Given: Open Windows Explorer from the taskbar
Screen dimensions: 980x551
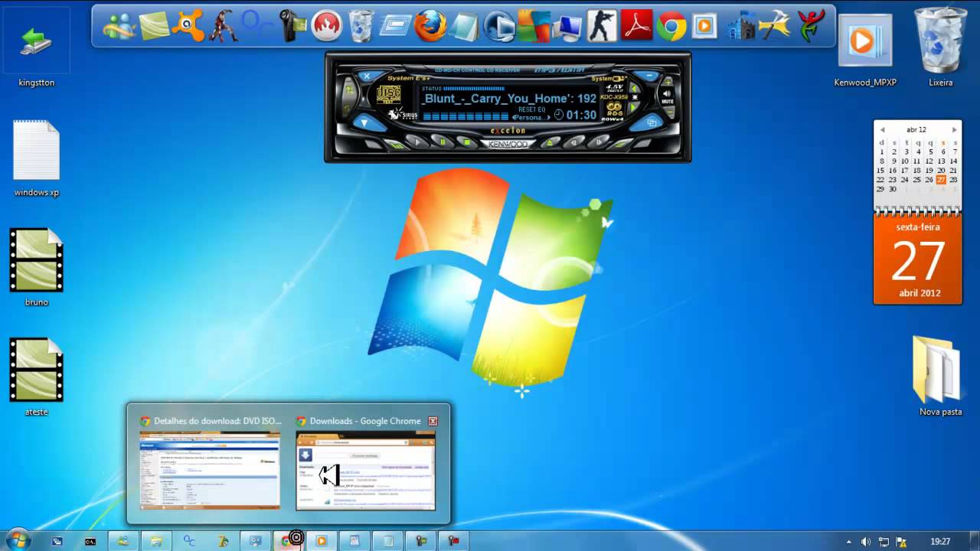Looking at the screenshot, I should pos(156,541).
